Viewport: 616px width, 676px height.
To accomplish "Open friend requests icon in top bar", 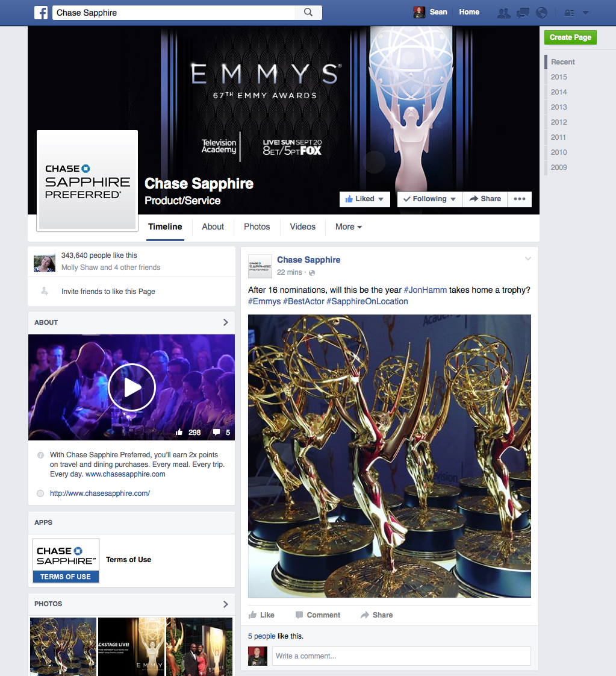I will point(503,13).
